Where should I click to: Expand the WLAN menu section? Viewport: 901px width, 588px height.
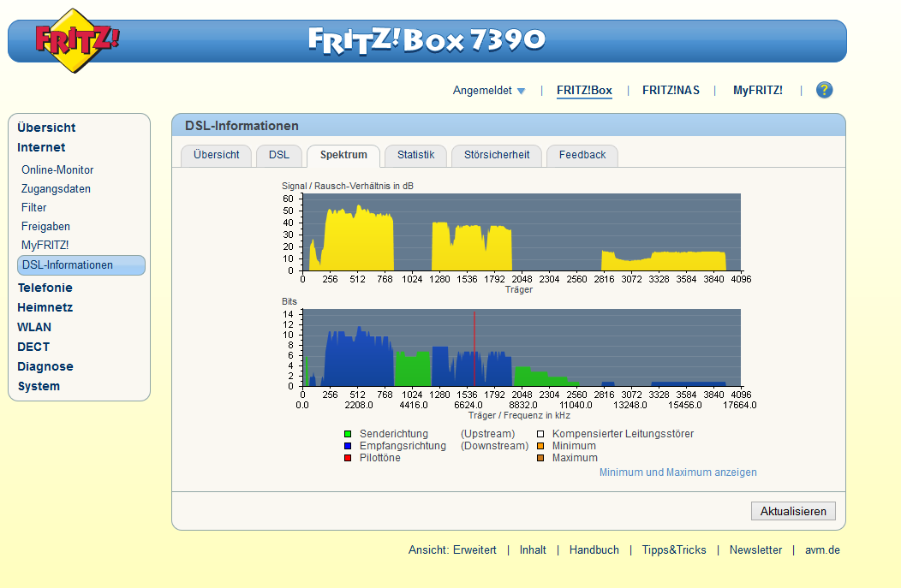34,327
